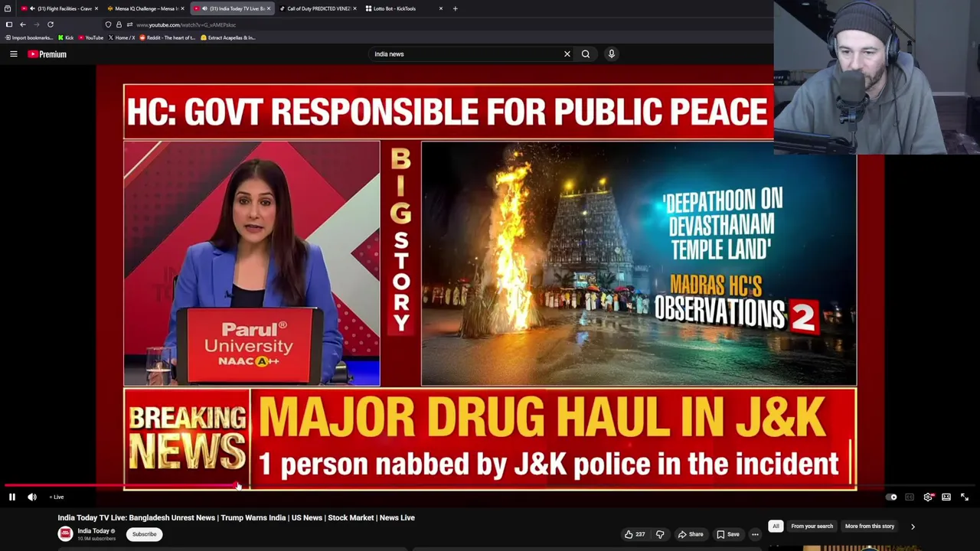The image size is (980, 551).
Task: Open the Import bookmarks item
Action: [x=28, y=37]
